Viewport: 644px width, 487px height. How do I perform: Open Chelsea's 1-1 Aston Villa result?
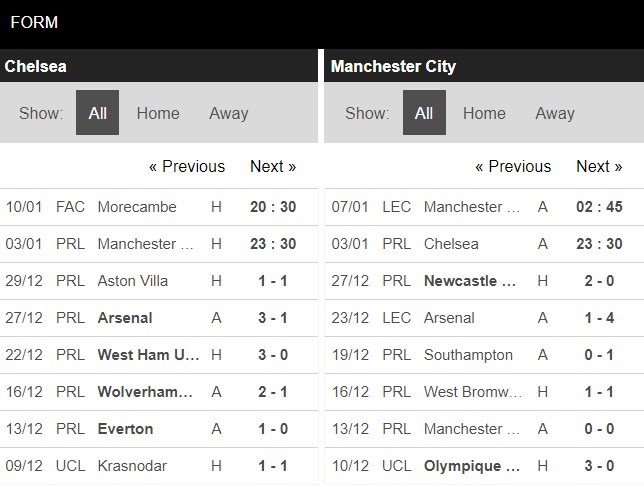pyautogui.click(x=272, y=281)
